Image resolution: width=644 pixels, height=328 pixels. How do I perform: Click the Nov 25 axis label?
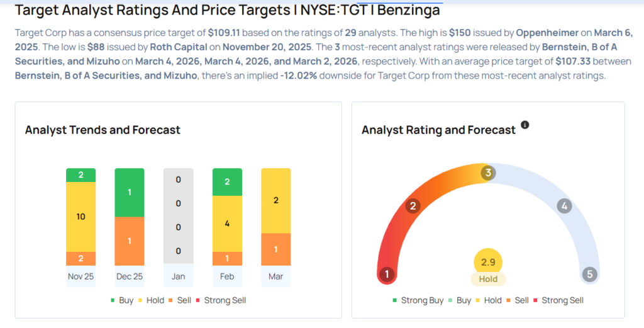pyautogui.click(x=80, y=276)
